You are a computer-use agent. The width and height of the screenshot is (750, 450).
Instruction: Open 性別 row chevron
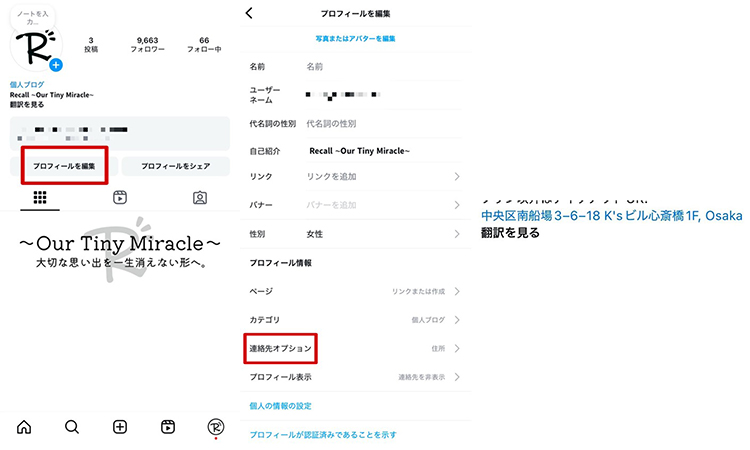(x=457, y=234)
